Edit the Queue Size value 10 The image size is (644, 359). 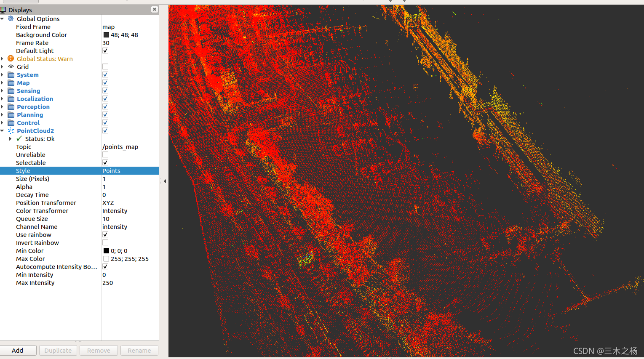point(130,218)
